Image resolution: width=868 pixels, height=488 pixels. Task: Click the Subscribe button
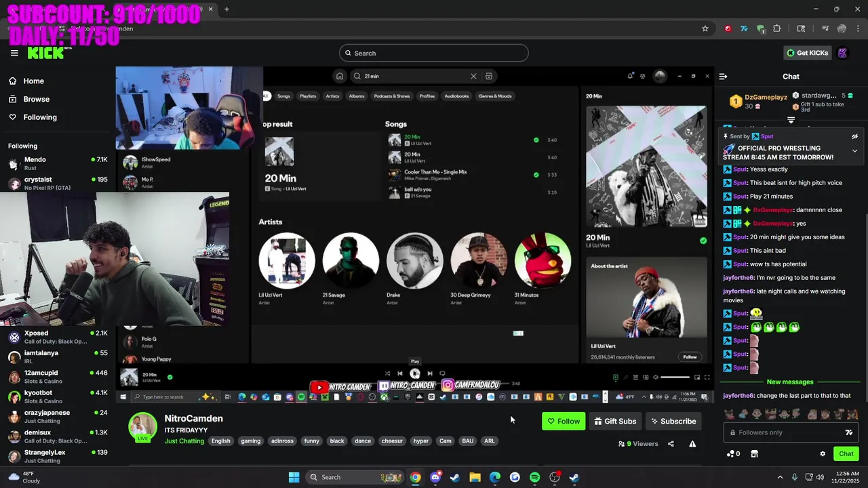point(673,421)
